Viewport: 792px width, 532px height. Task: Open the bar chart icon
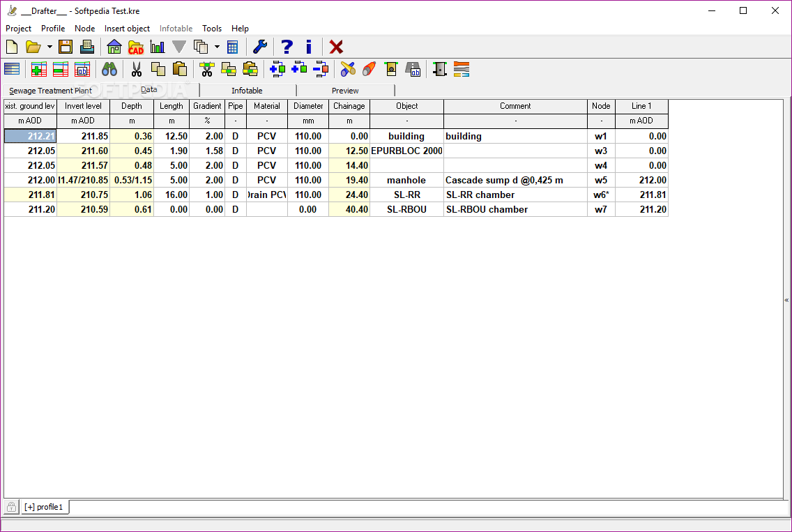[158, 47]
